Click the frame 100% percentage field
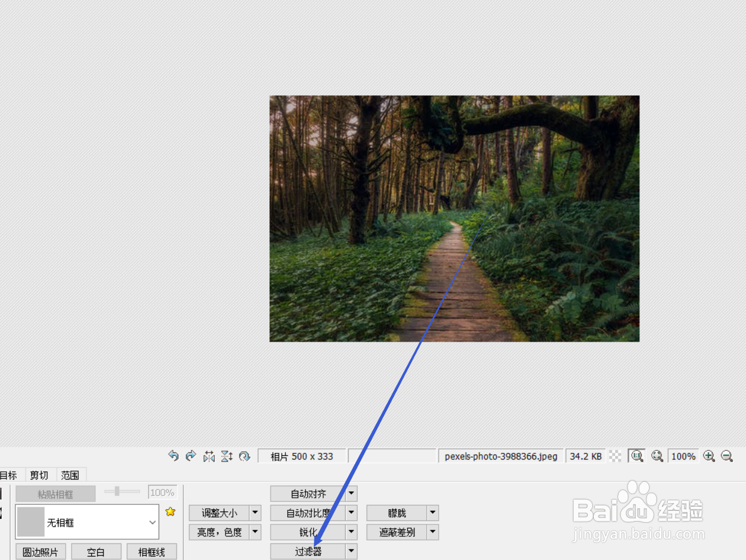Image resolution: width=746 pixels, height=560 pixels. 162,493
